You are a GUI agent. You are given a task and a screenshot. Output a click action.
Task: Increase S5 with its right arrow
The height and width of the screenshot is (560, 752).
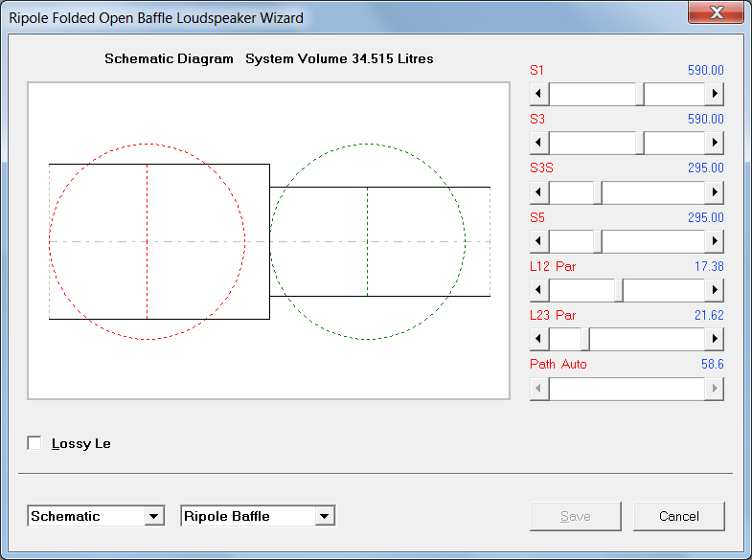pyautogui.click(x=714, y=241)
